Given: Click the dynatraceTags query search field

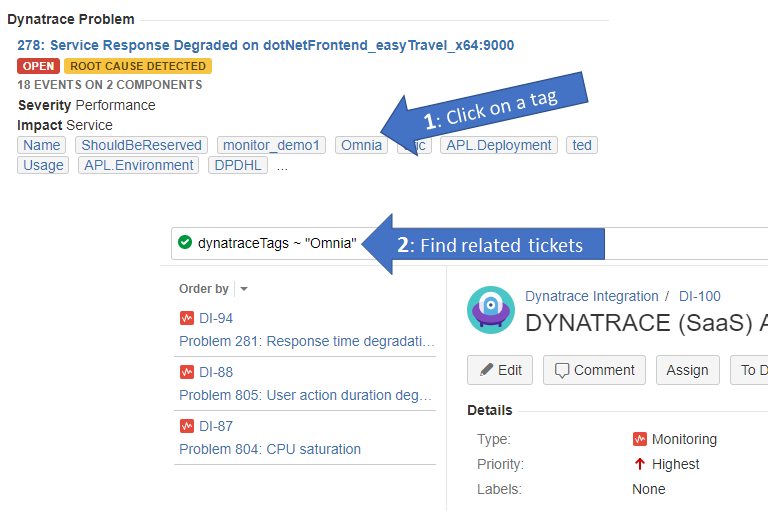Looking at the screenshot, I should (469, 243).
